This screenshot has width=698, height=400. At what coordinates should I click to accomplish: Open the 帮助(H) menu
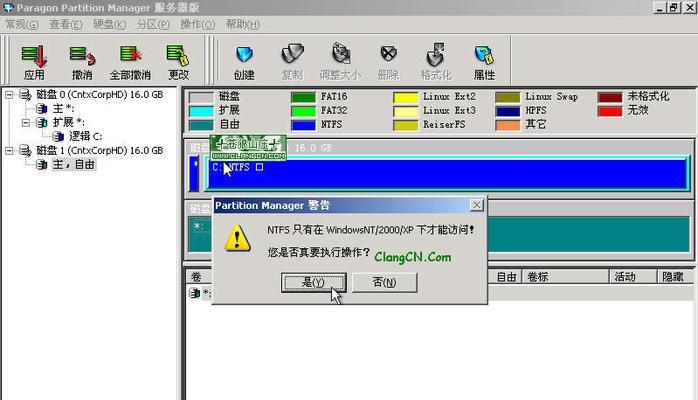tap(243, 24)
